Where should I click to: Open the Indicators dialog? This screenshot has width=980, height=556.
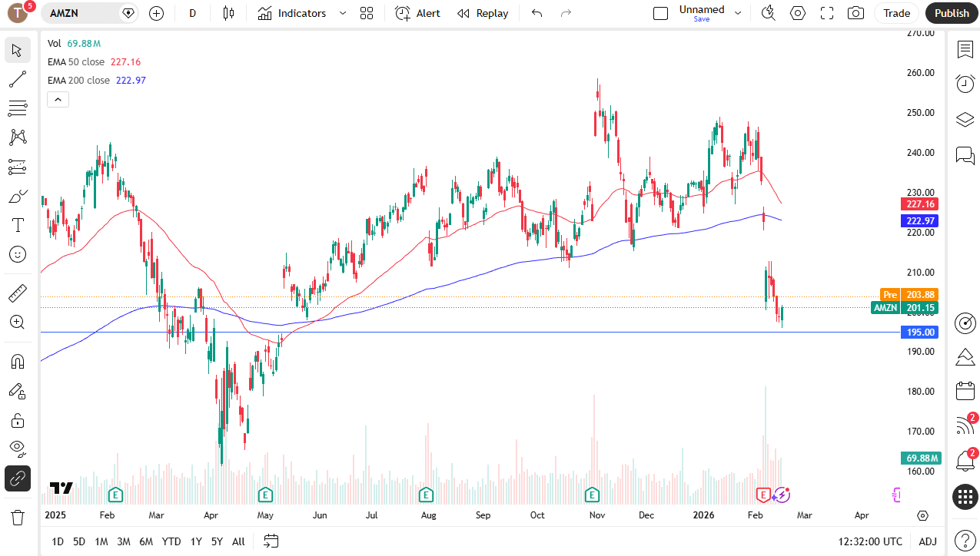(292, 13)
